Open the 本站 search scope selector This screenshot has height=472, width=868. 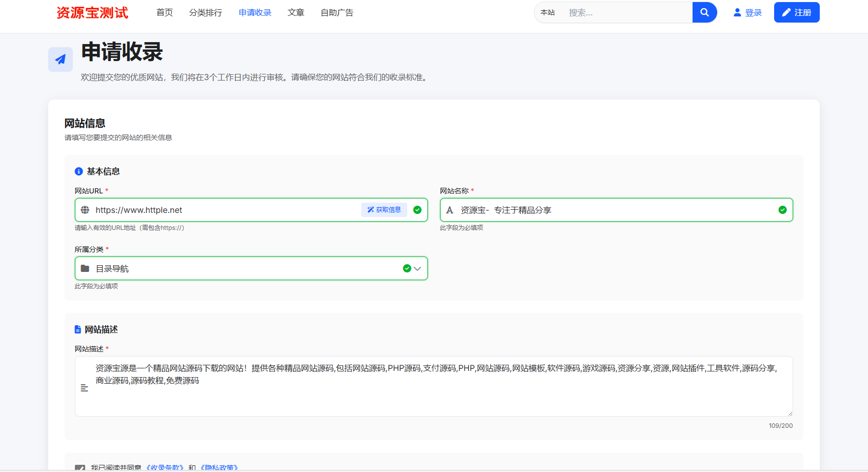coord(548,12)
